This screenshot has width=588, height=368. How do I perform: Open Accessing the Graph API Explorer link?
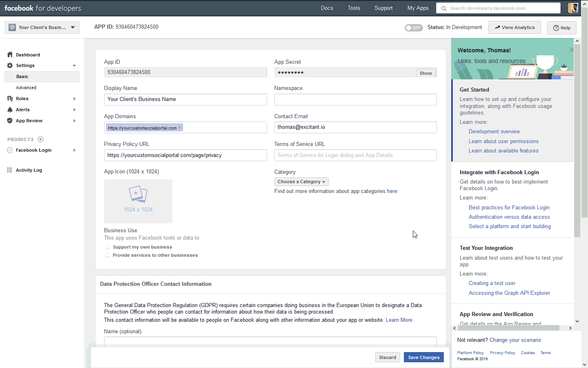tap(509, 293)
